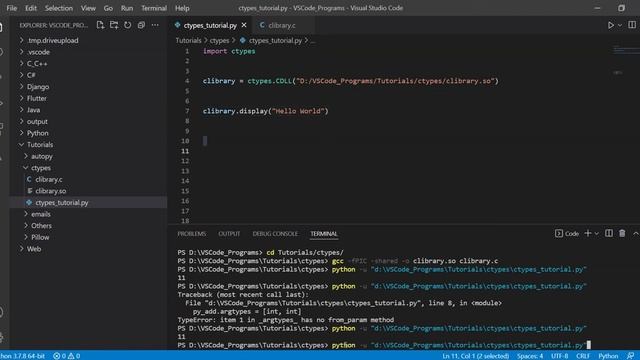Image resolution: width=640 pixels, height=360 pixels.
Task: Click the Code terminal profile label
Action: pyautogui.click(x=567, y=233)
